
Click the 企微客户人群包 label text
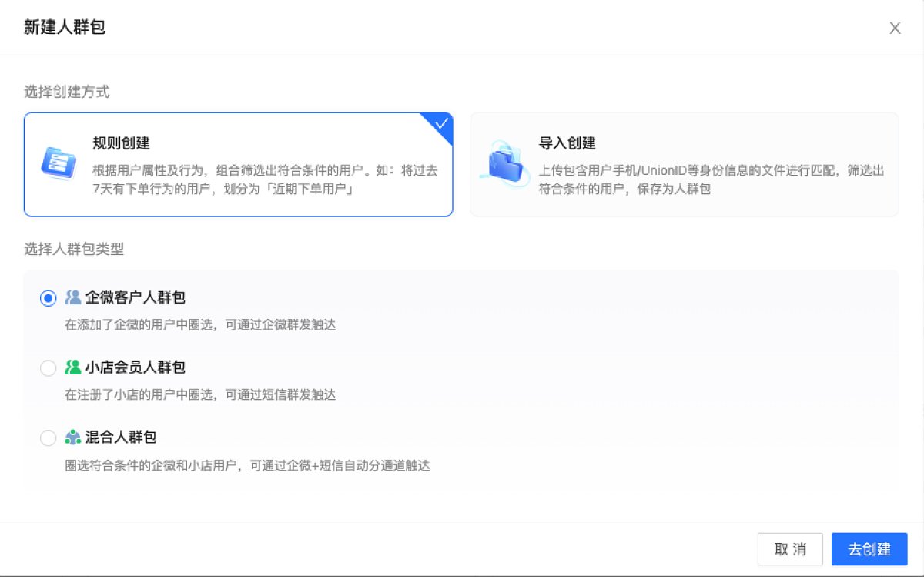tap(136, 297)
